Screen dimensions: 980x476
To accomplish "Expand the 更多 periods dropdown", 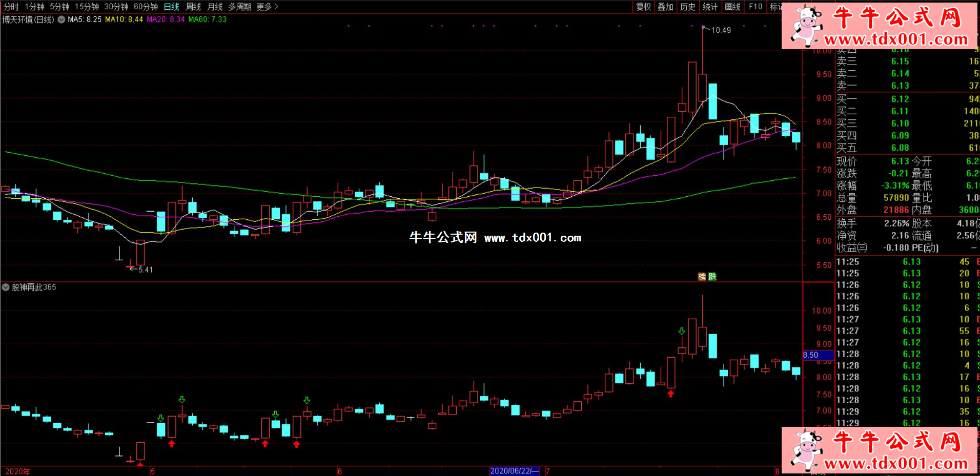I will (267, 7).
